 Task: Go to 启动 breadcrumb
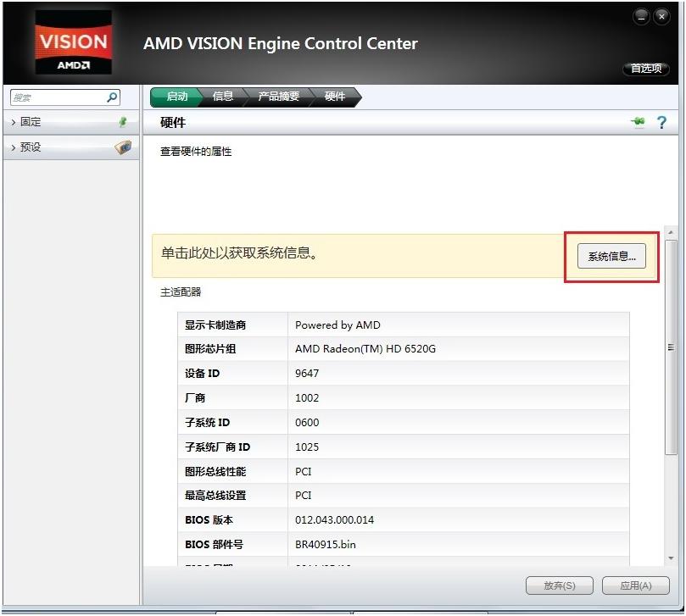click(176, 97)
